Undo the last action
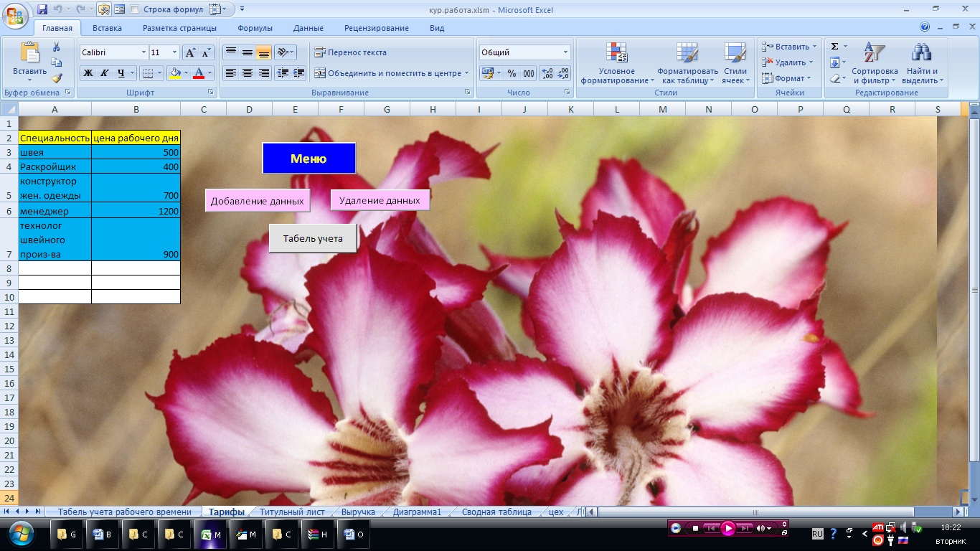Image resolution: width=980 pixels, height=551 pixels. pyautogui.click(x=58, y=9)
